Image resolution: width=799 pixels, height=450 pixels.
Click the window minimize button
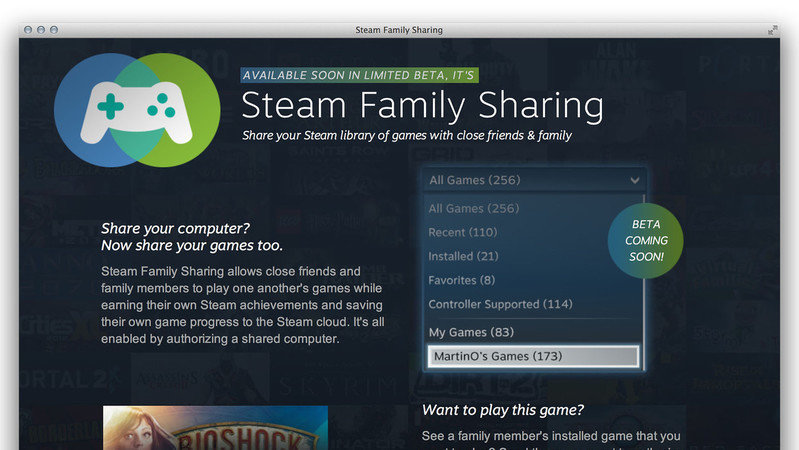41,30
